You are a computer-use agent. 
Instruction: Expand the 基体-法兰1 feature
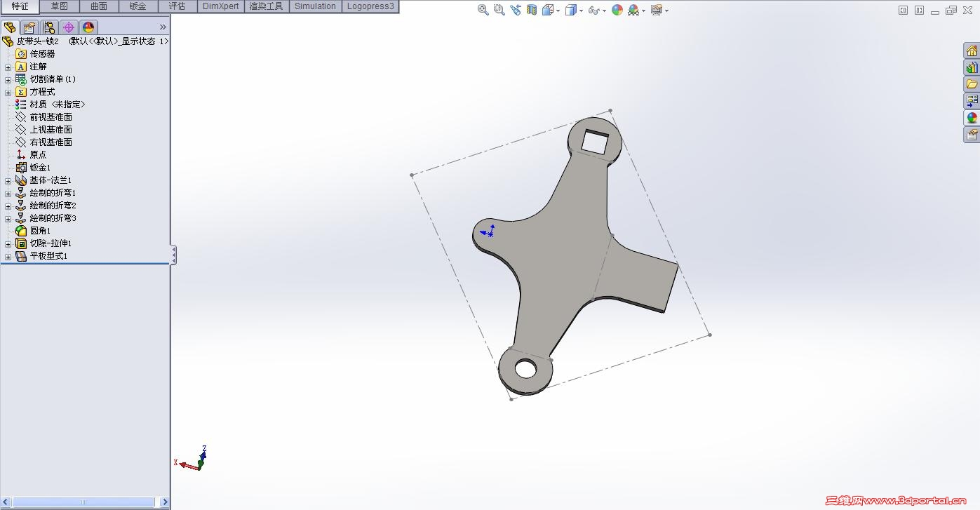[x=8, y=180]
